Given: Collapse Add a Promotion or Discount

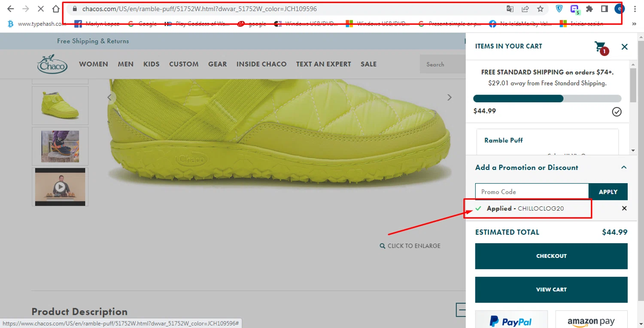Looking at the screenshot, I should [x=624, y=167].
